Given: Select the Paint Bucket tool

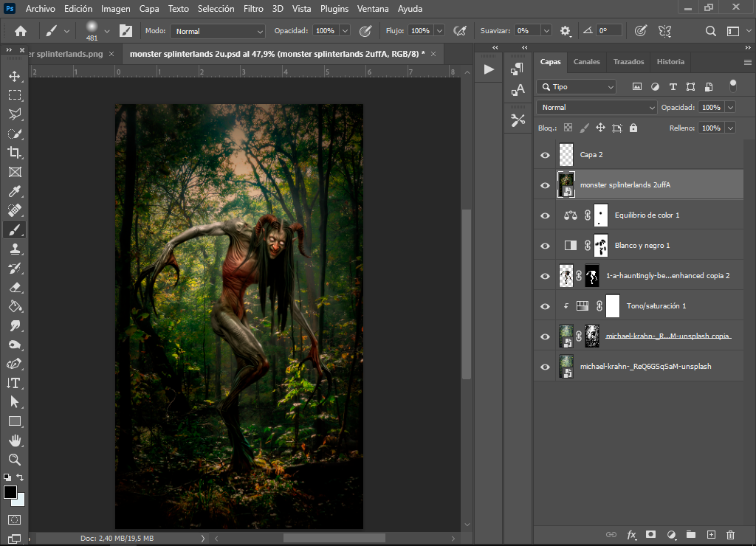Looking at the screenshot, I should 15,306.
